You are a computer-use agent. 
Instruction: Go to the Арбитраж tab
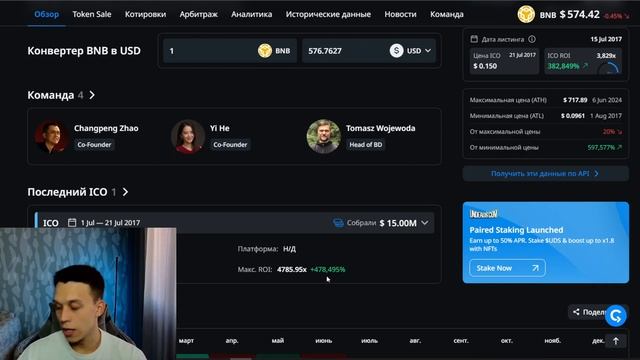198,14
